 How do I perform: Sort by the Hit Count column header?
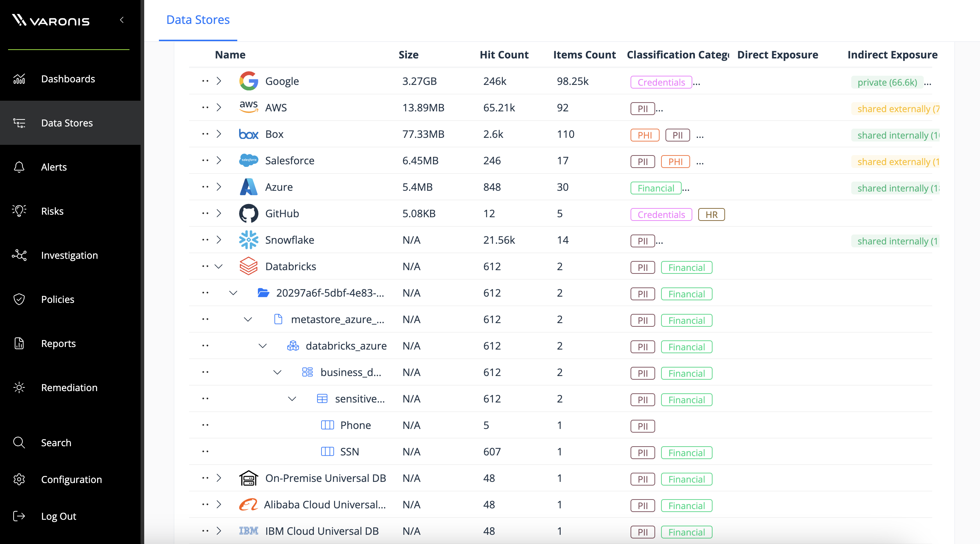[x=504, y=54]
